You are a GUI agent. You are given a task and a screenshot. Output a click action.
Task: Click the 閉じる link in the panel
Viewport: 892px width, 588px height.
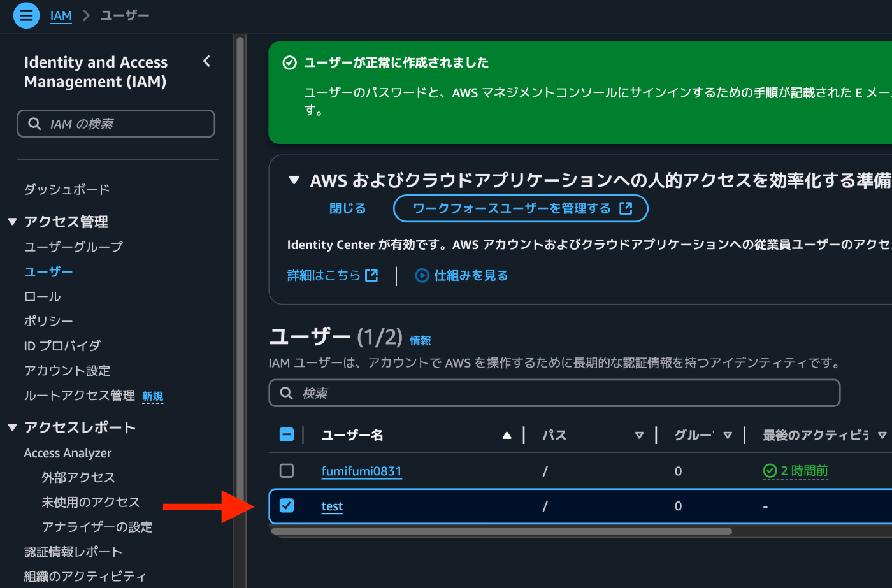click(347, 208)
